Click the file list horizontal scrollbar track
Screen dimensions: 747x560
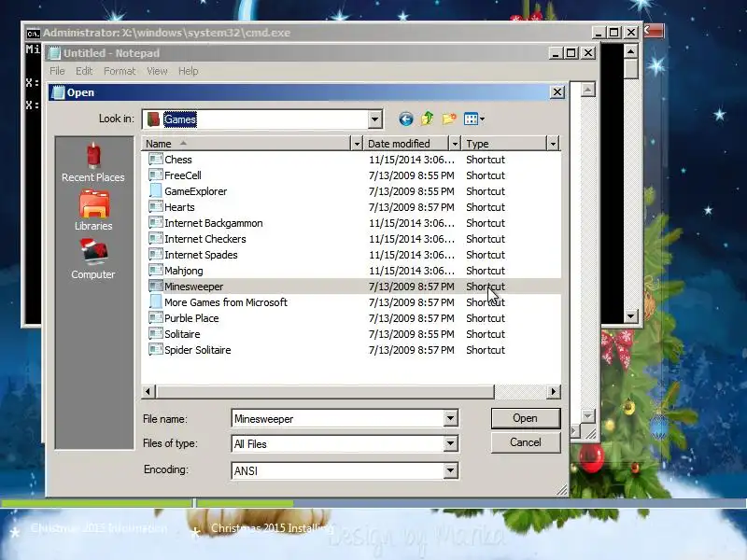pyautogui.click(x=519, y=391)
